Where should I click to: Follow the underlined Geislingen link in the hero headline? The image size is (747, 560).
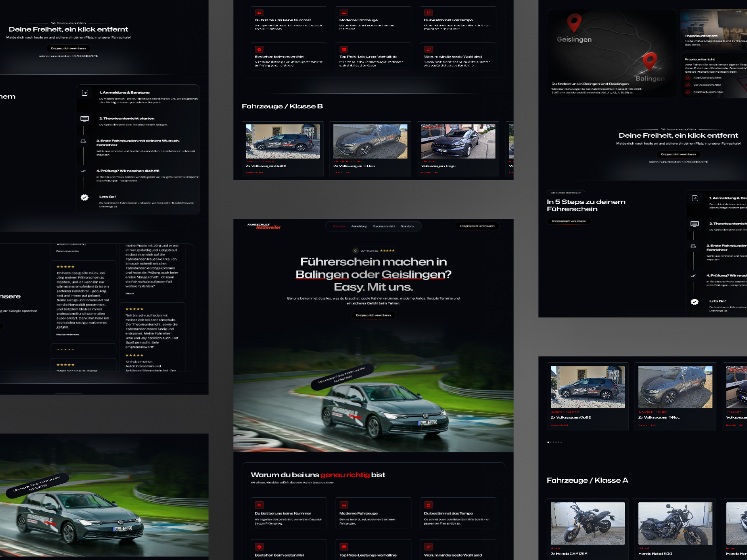click(413, 275)
